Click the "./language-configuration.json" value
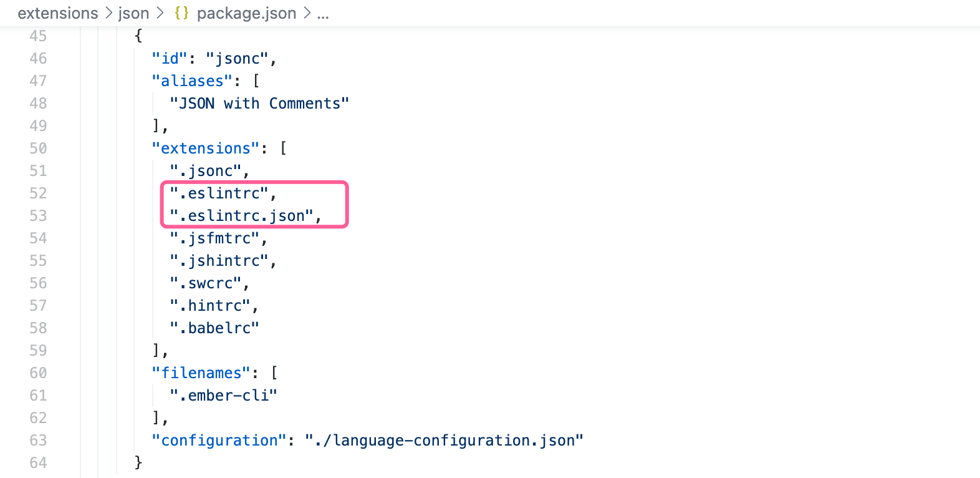The height and width of the screenshot is (478, 980). click(444, 441)
